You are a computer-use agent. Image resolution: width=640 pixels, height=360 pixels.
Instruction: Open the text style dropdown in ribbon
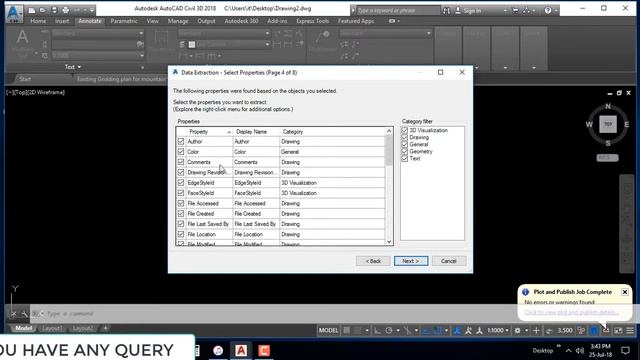[141, 33]
